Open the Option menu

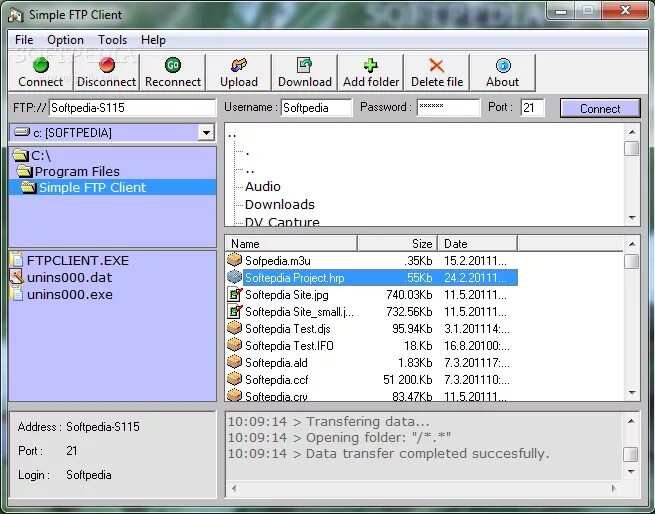click(x=65, y=40)
